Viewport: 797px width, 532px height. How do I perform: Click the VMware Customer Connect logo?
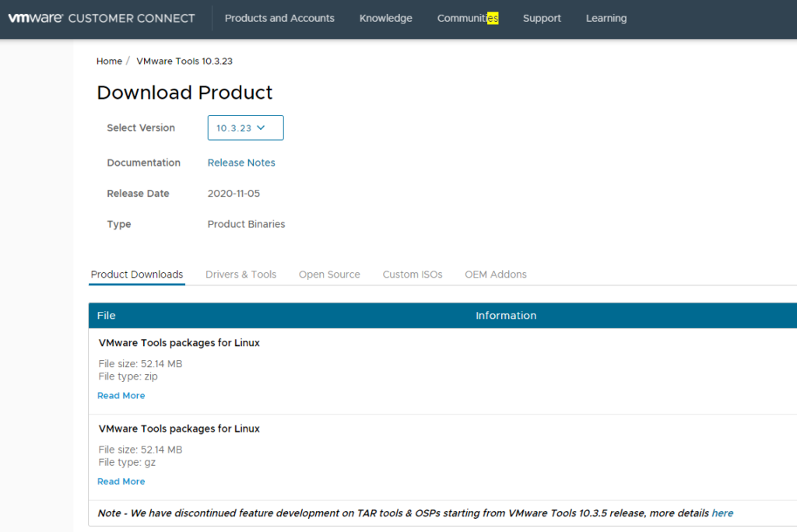[102, 19]
